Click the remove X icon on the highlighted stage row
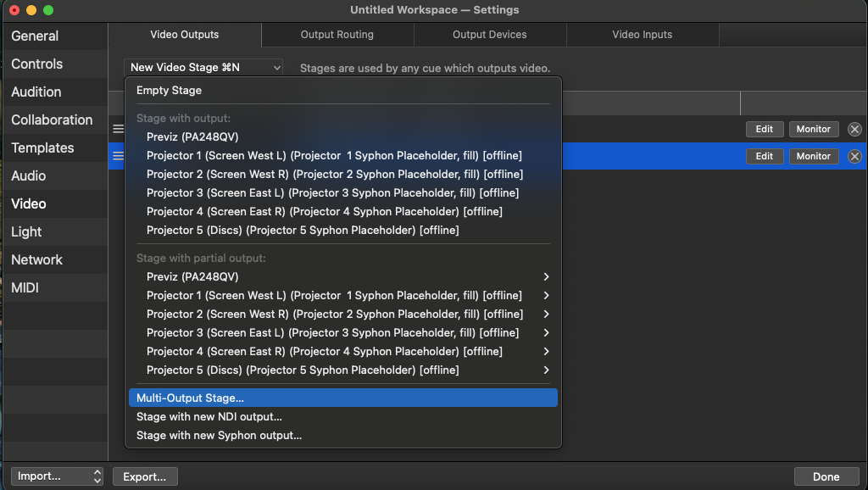 [x=854, y=156]
